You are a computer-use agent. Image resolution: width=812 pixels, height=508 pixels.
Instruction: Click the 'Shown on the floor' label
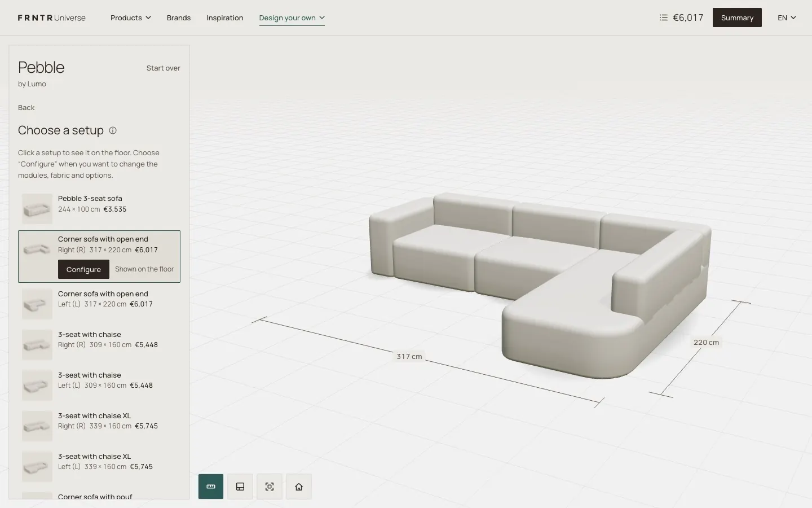pyautogui.click(x=144, y=269)
